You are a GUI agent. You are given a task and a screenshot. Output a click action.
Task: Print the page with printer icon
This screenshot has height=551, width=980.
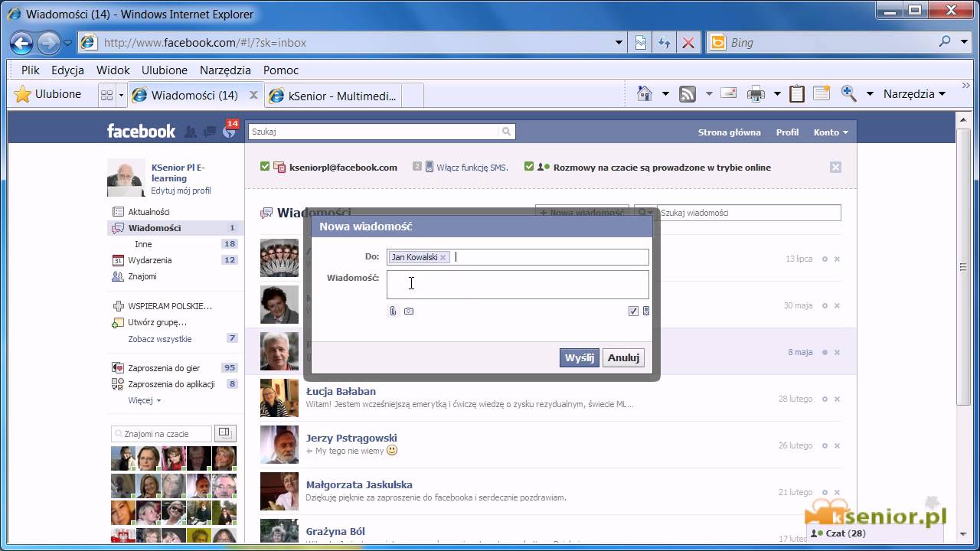pos(756,94)
